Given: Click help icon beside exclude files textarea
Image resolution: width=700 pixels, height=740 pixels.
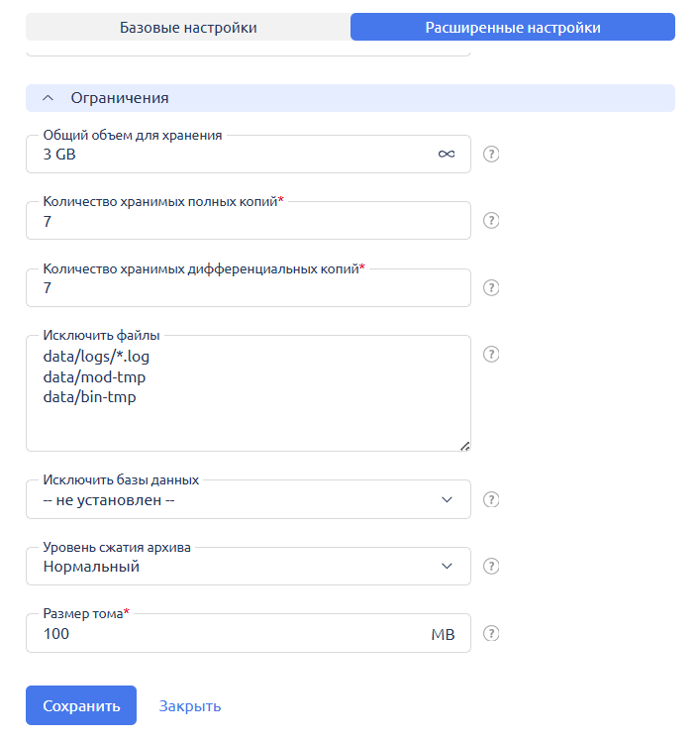Looking at the screenshot, I should pos(490,354).
